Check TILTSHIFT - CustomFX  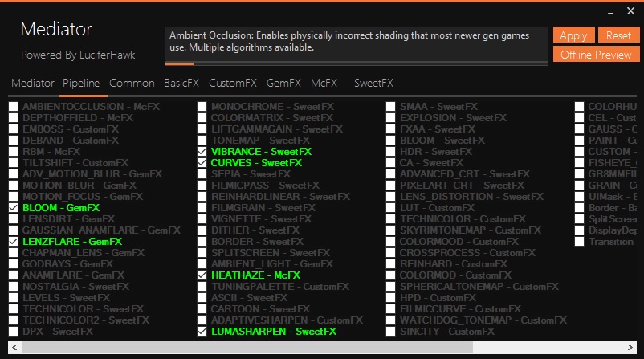click(x=14, y=163)
